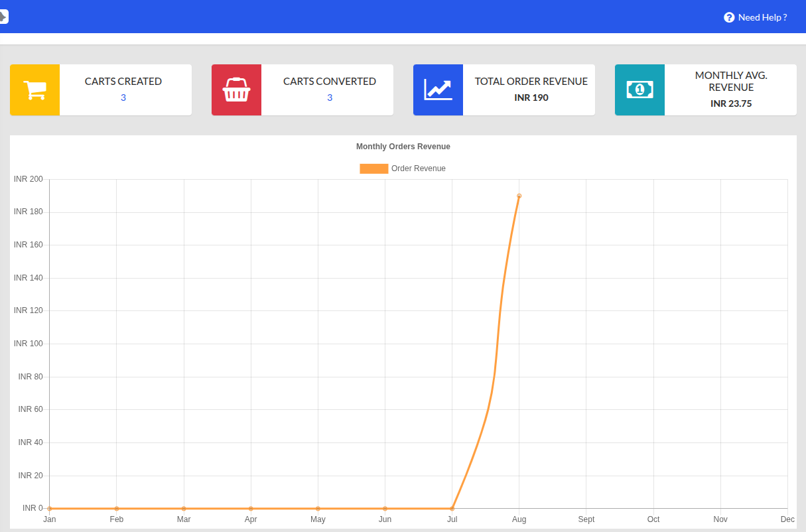
Task: Click the INR 23.75 average value
Action: click(731, 103)
